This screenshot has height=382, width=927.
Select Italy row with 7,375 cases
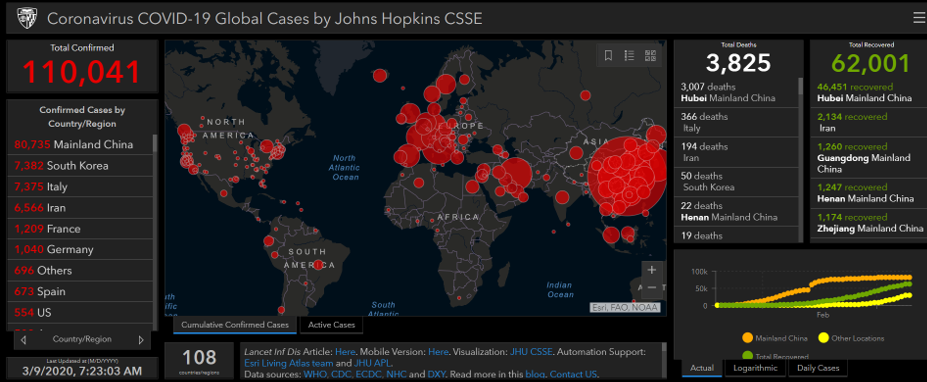pyautogui.click(x=80, y=187)
